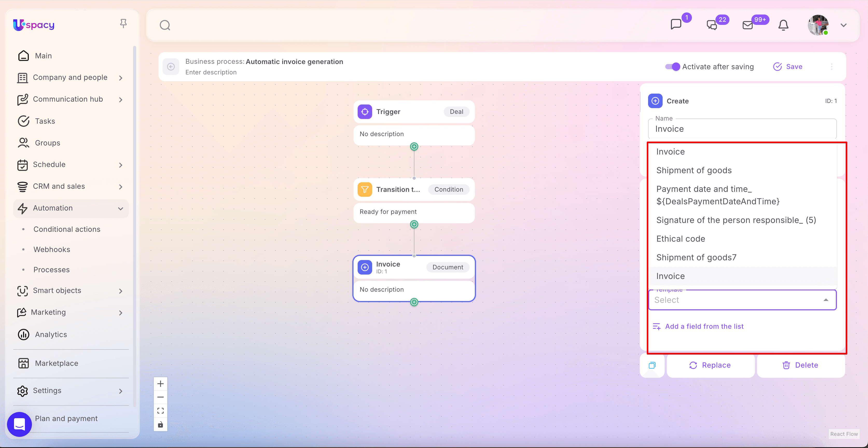Open Processes submenu item

point(51,269)
